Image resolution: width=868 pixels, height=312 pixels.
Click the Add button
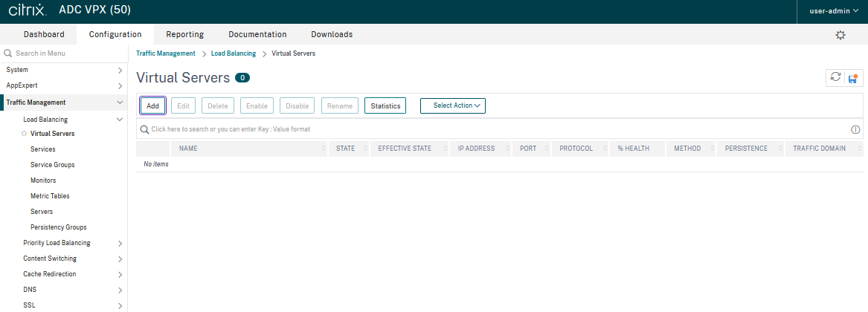[x=152, y=105]
